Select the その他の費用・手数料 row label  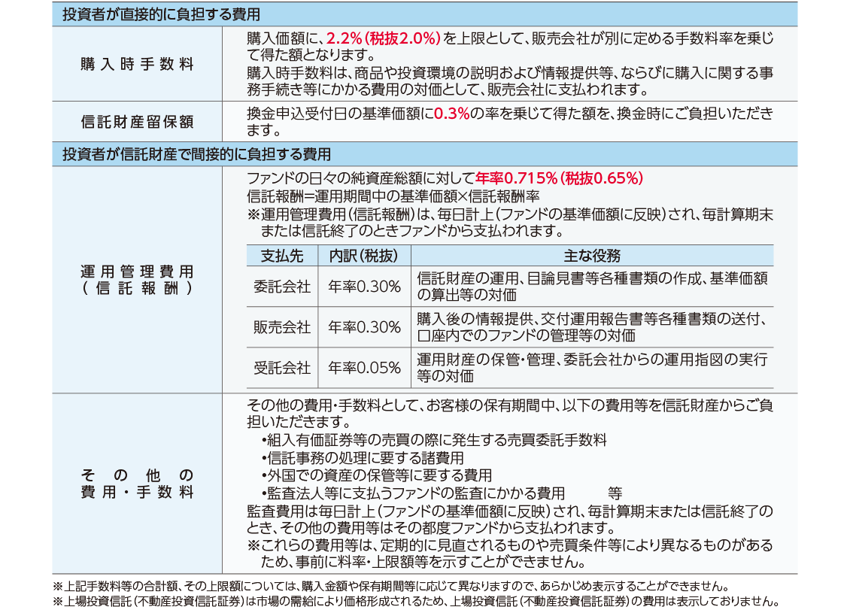(137, 484)
